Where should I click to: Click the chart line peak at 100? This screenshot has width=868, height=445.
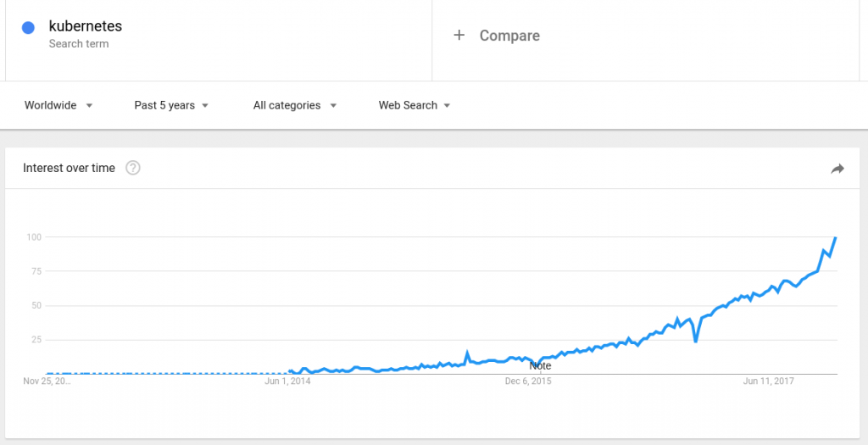pos(836,238)
